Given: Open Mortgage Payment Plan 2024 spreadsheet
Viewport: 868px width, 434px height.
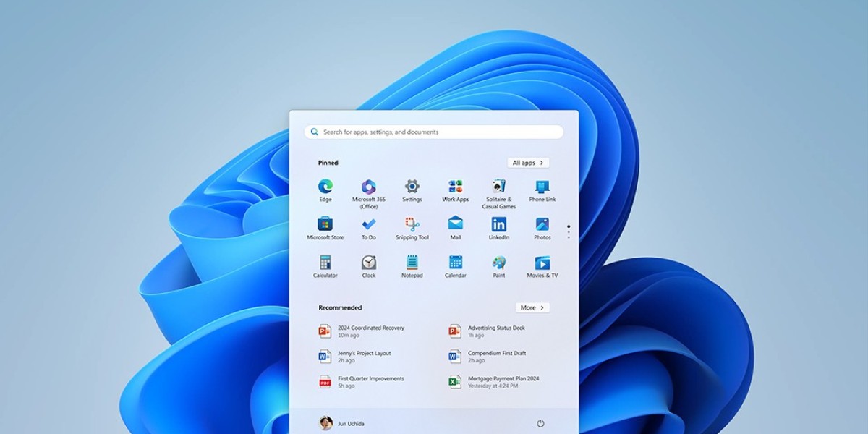Looking at the screenshot, I should tap(494, 382).
